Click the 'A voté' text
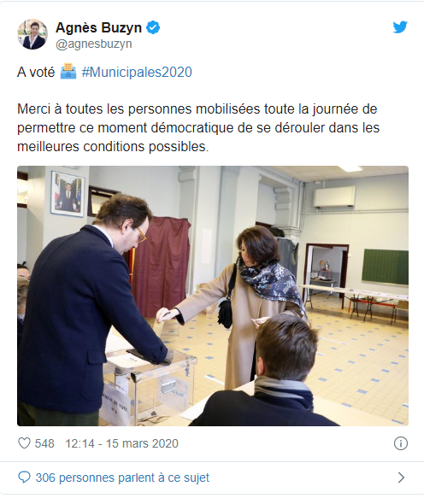This screenshot has height=504, width=424. (x=36, y=72)
